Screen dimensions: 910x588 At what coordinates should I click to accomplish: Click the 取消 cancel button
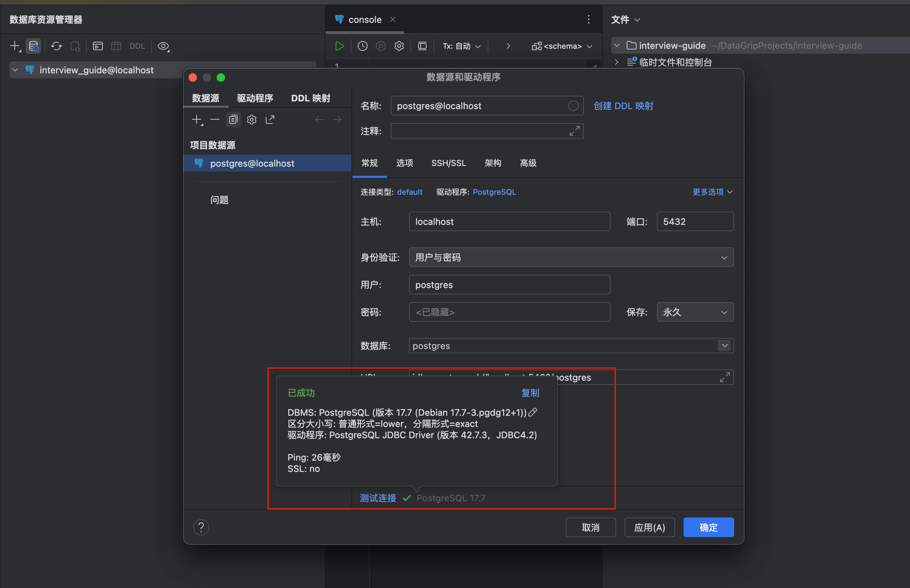point(591,527)
